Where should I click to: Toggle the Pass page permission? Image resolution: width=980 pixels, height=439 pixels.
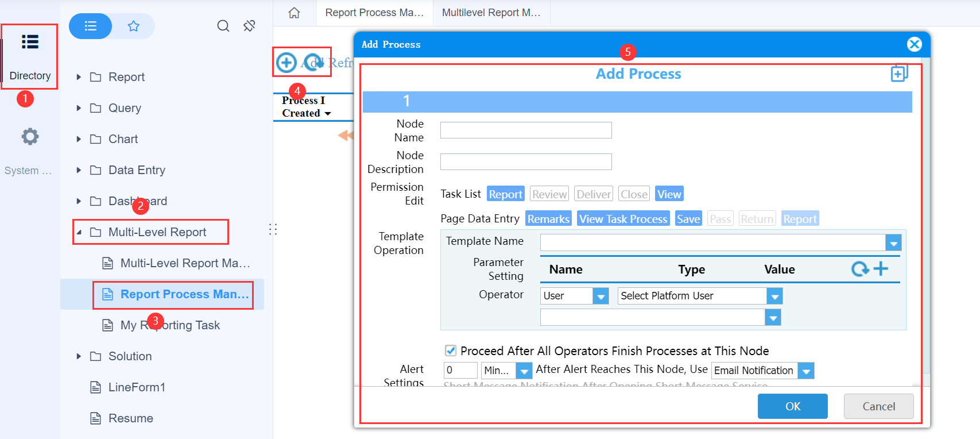click(720, 219)
